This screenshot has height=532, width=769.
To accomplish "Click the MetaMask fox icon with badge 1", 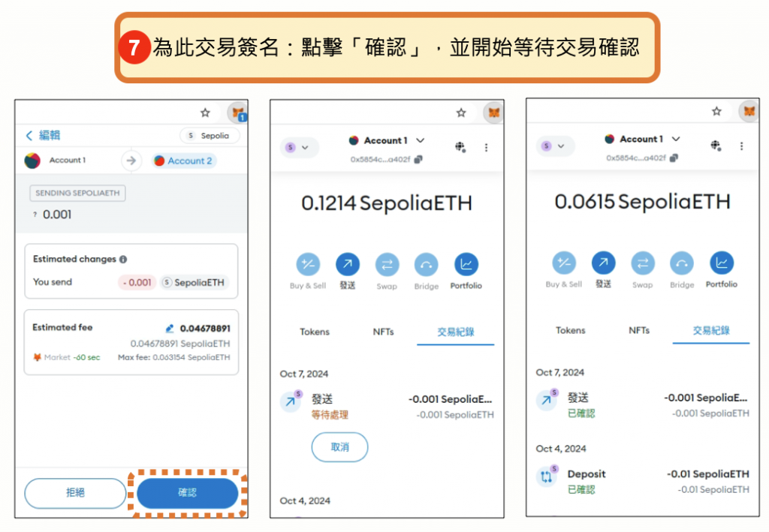I will pyautogui.click(x=238, y=113).
